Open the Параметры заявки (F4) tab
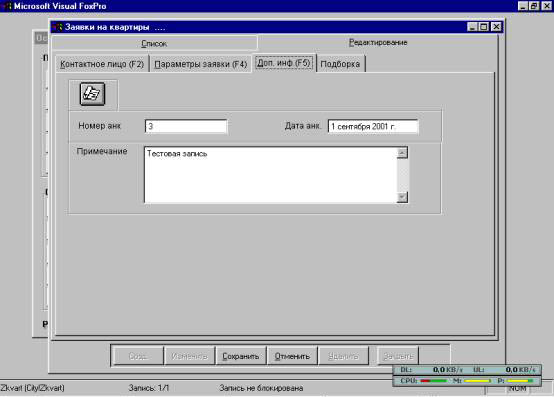Viewport: 554px width, 397px height. point(200,64)
